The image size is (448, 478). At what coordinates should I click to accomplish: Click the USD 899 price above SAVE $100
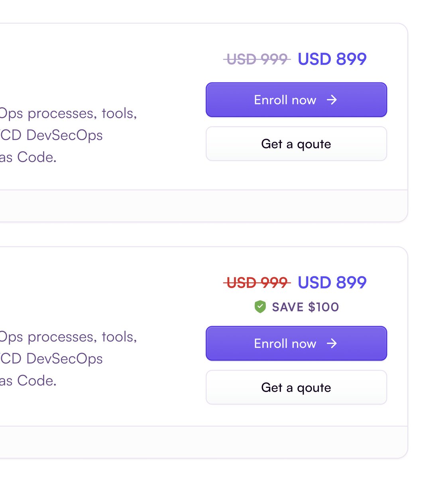[x=332, y=282]
